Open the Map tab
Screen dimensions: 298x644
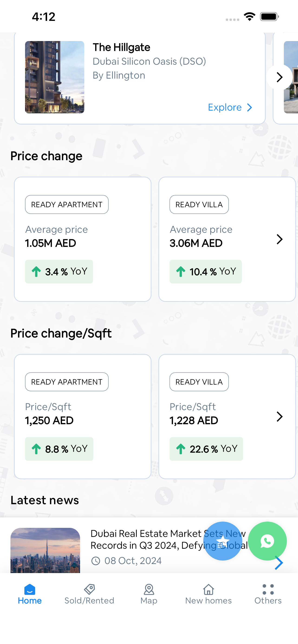[149, 594]
